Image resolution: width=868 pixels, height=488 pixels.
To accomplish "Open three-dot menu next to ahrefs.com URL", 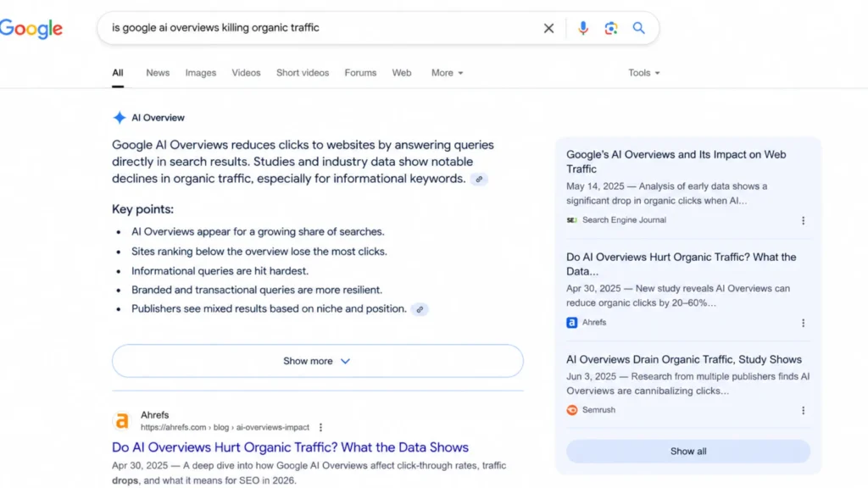I will [x=320, y=427].
